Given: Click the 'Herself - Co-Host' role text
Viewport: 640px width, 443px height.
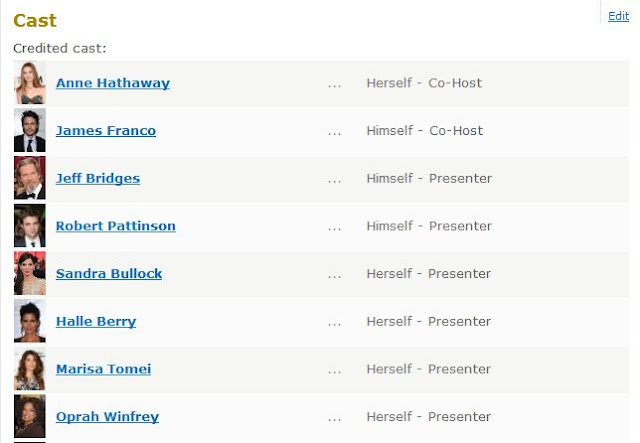Looking at the screenshot, I should tap(424, 83).
